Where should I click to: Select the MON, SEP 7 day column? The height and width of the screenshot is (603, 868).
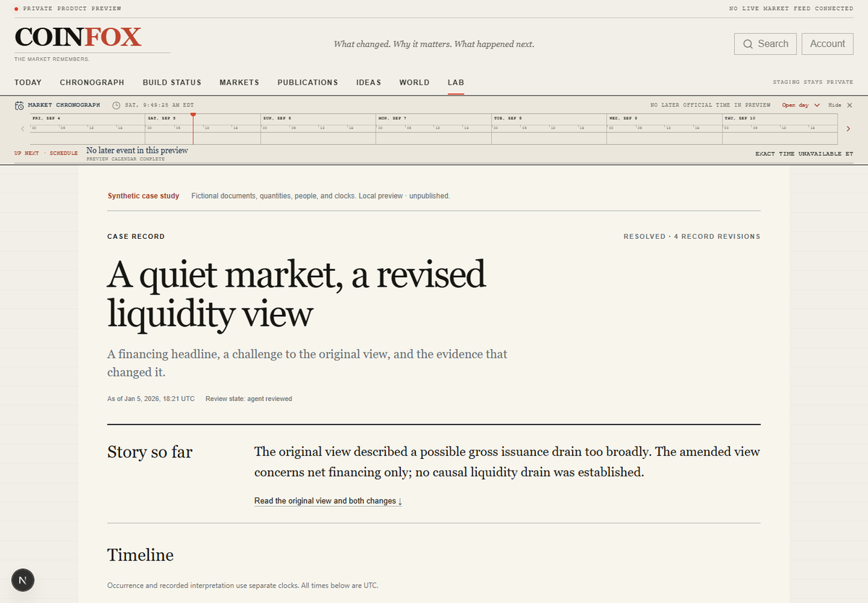coord(433,129)
